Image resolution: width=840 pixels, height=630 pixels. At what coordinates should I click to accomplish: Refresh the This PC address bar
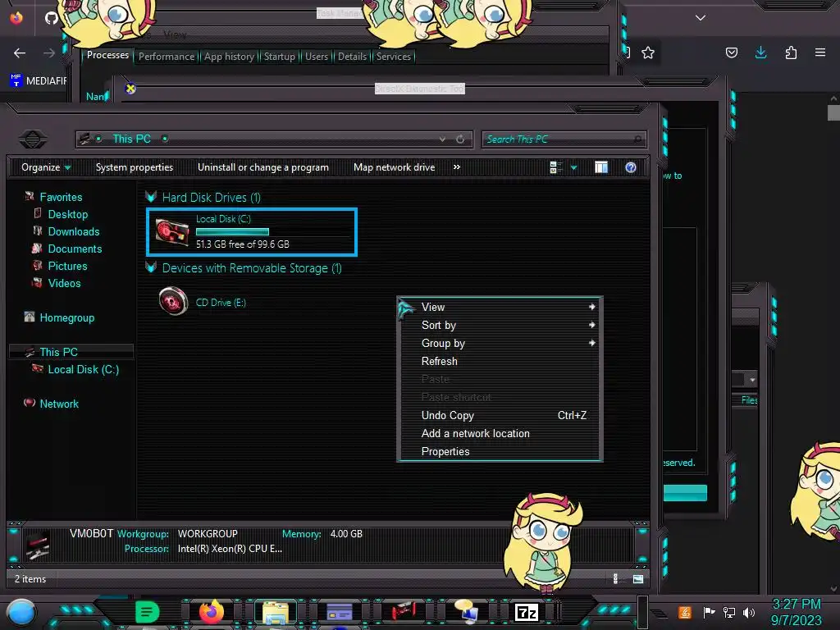pyautogui.click(x=460, y=139)
